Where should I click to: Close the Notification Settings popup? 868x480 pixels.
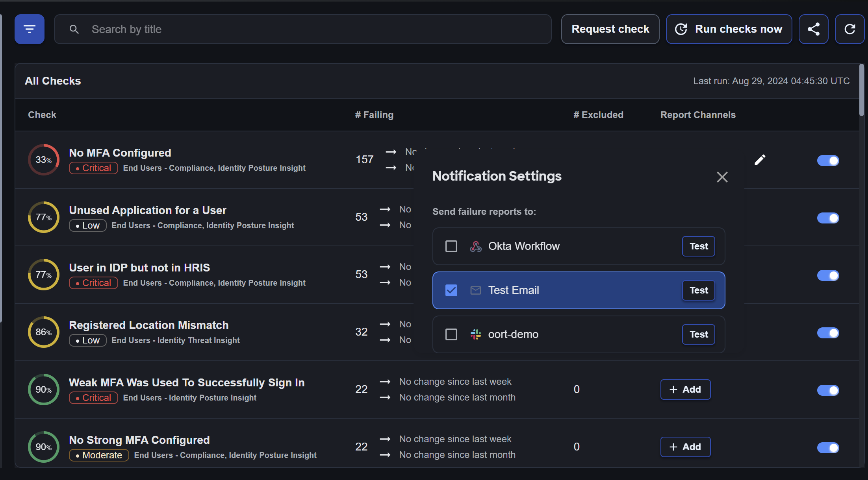coord(722,177)
